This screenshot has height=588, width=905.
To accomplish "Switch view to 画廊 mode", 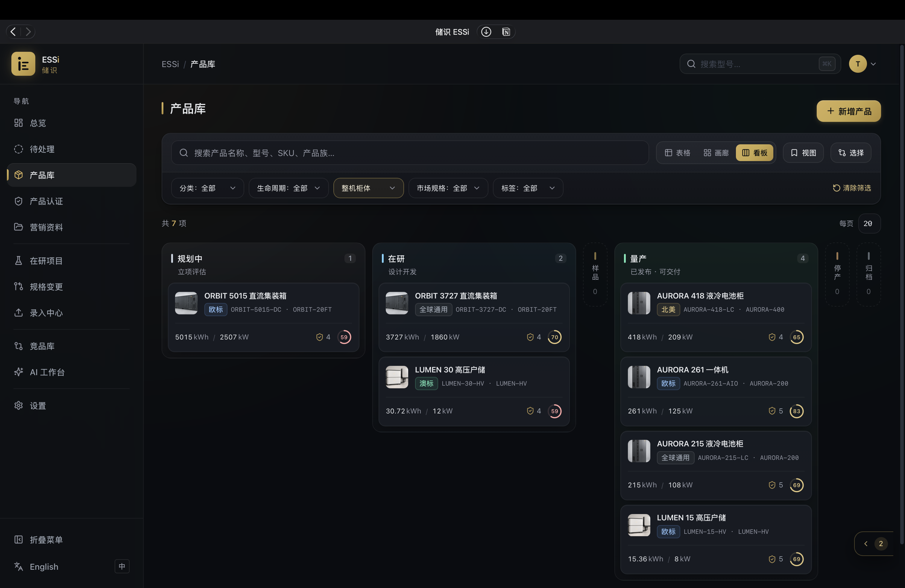I will 716,153.
